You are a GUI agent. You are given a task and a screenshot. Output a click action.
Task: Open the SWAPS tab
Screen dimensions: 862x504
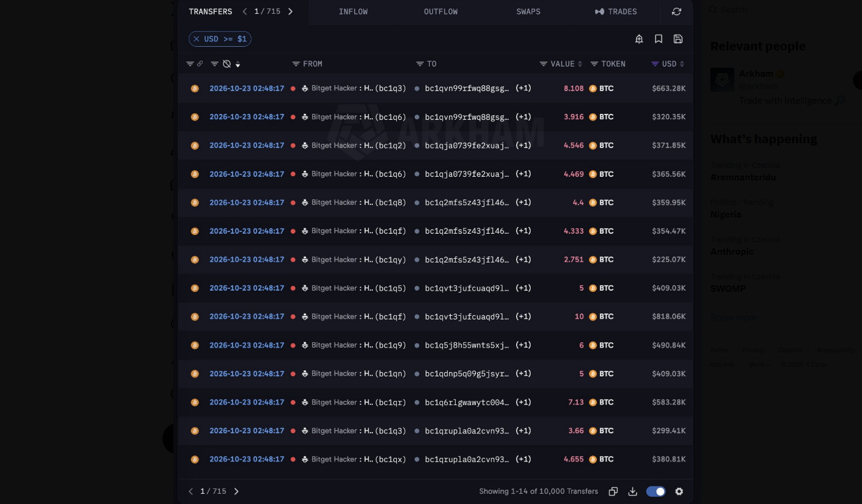tap(528, 11)
